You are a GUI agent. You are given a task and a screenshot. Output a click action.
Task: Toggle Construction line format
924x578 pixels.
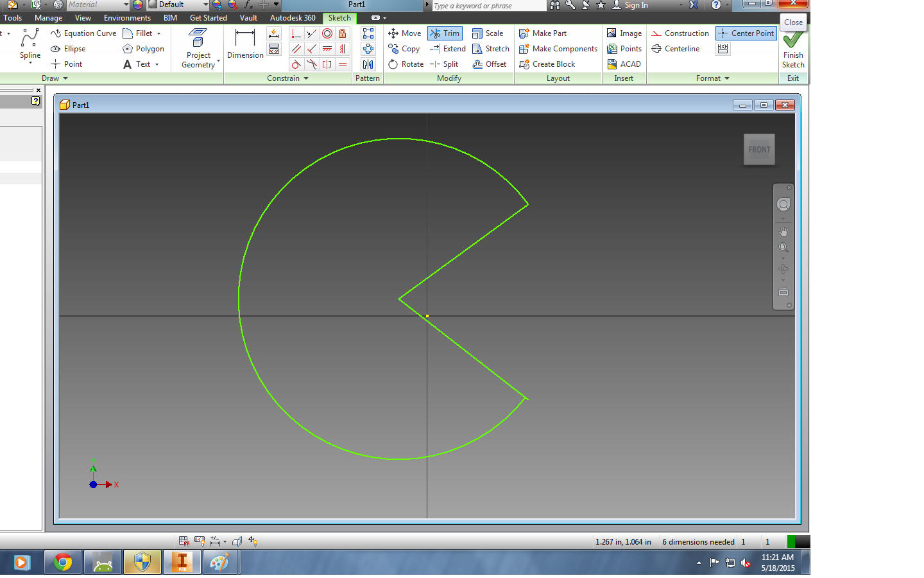click(x=680, y=33)
